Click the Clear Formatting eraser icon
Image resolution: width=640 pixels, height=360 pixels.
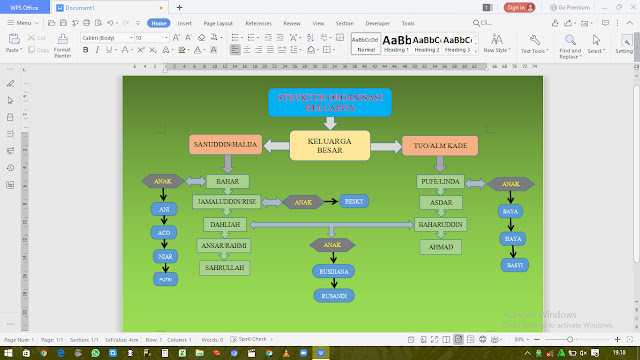point(201,38)
